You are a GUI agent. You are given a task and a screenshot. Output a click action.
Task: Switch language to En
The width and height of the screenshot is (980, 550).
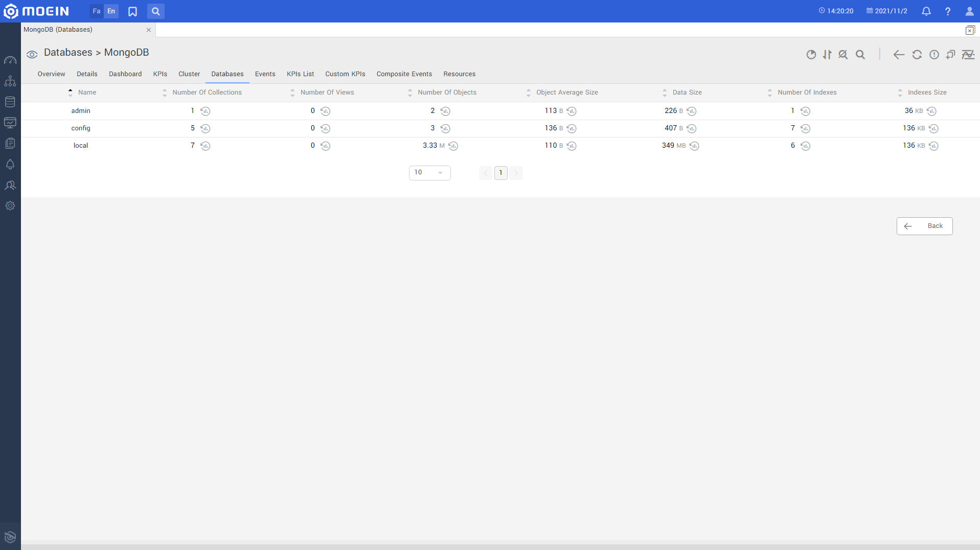111,11
